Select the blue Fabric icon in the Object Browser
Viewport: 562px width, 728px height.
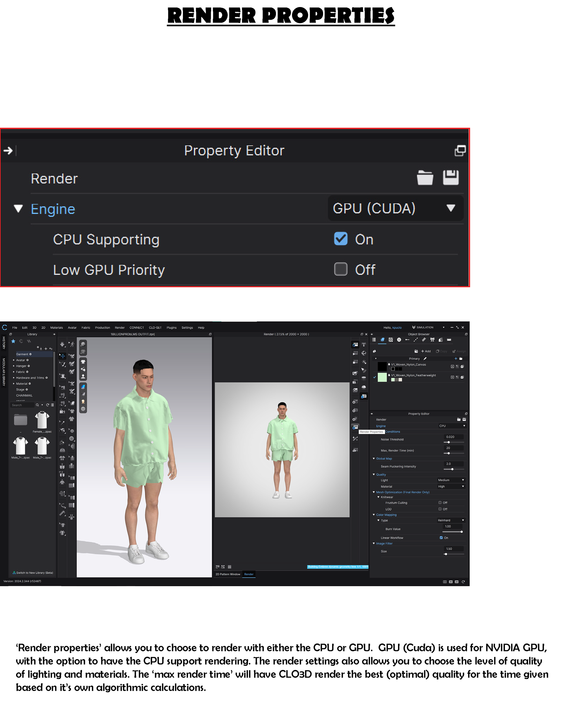(x=383, y=340)
